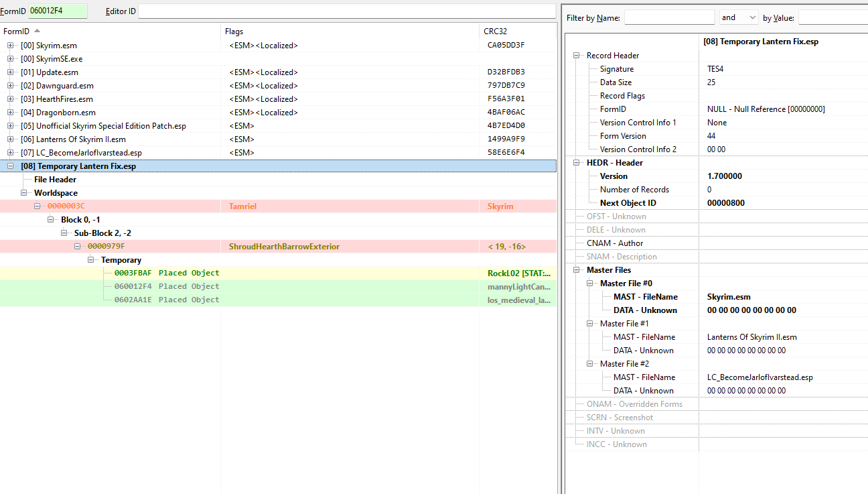Collapse the Temporary group node
The height and width of the screenshot is (494, 868).
[90, 260]
